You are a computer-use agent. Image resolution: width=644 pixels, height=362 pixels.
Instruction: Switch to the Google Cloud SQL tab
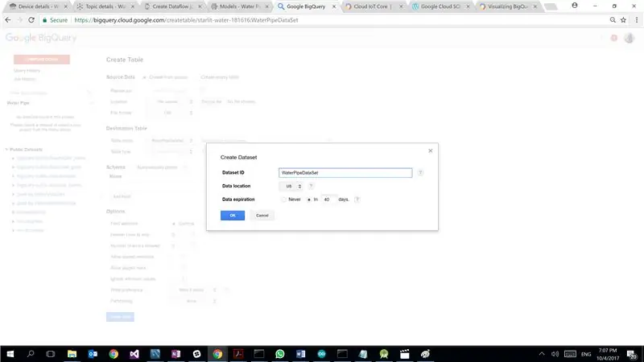440,6
